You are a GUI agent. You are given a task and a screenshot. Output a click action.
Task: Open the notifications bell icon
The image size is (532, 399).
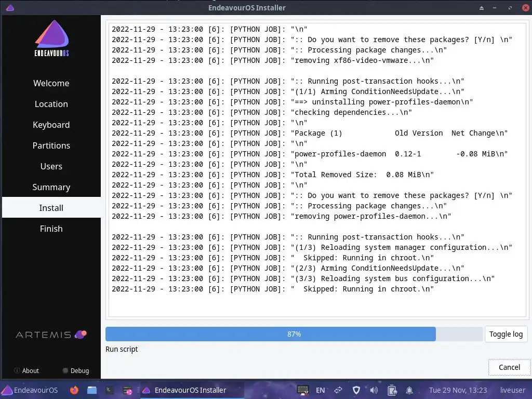tap(409, 390)
